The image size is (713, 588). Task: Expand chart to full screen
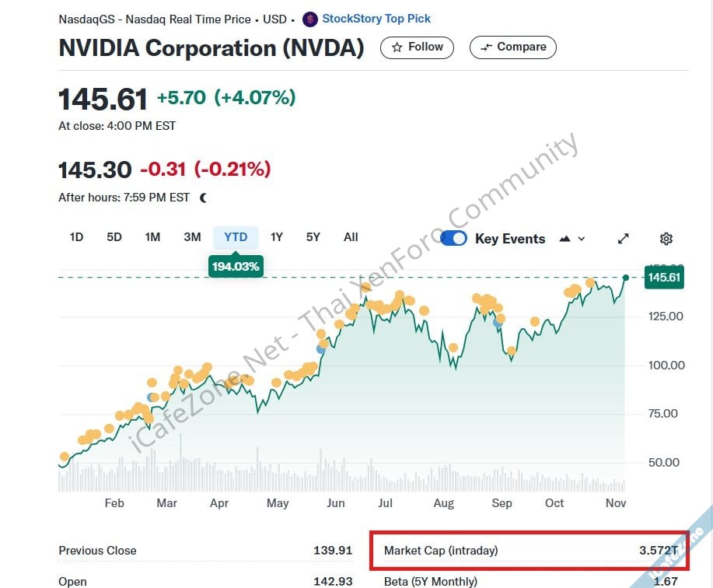point(623,239)
